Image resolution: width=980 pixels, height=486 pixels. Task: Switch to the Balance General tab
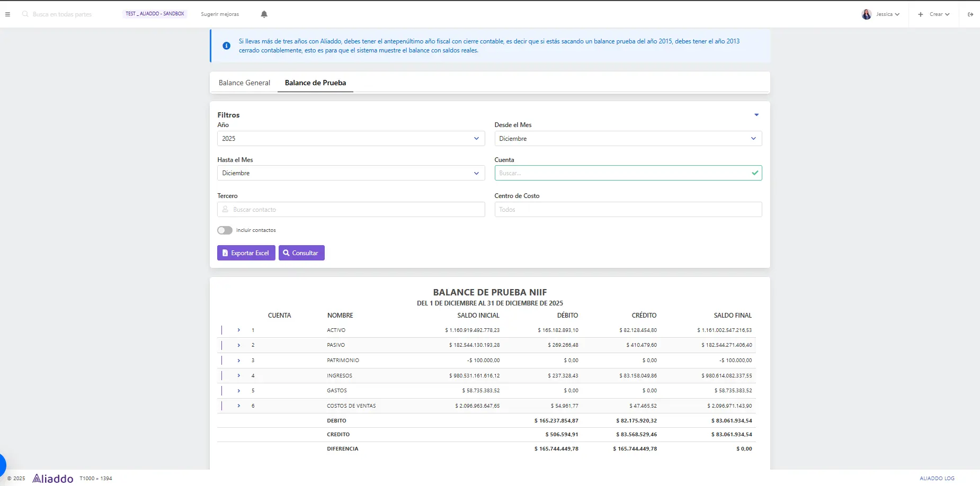coord(244,83)
